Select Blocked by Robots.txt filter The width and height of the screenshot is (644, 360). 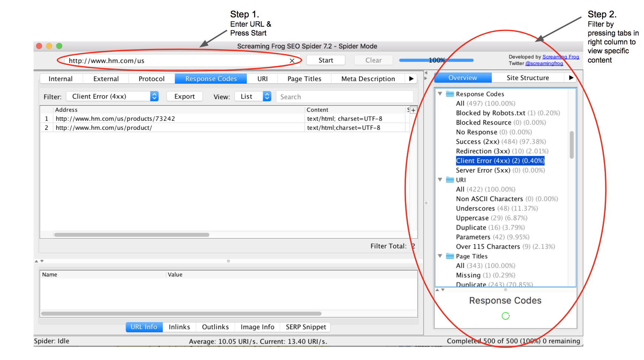[x=508, y=113]
